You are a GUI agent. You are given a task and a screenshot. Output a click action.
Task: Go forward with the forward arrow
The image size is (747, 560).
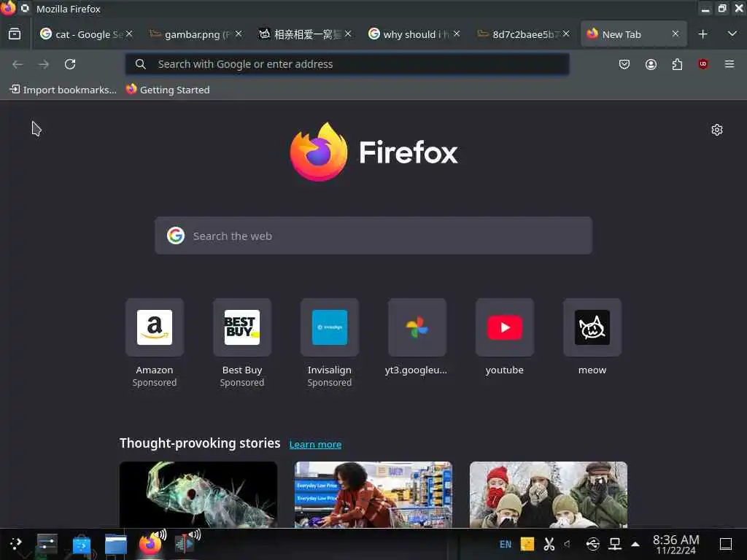44,64
